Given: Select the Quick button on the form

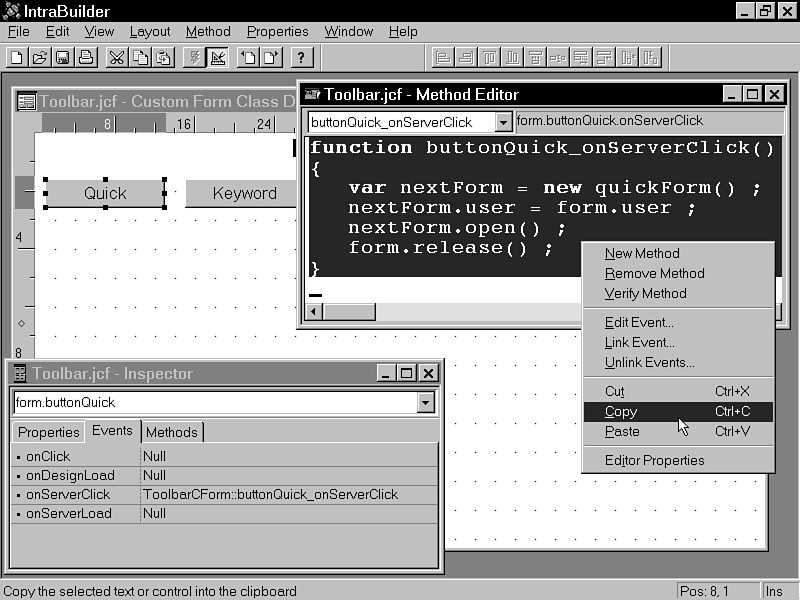Looking at the screenshot, I should click(105, 193).
